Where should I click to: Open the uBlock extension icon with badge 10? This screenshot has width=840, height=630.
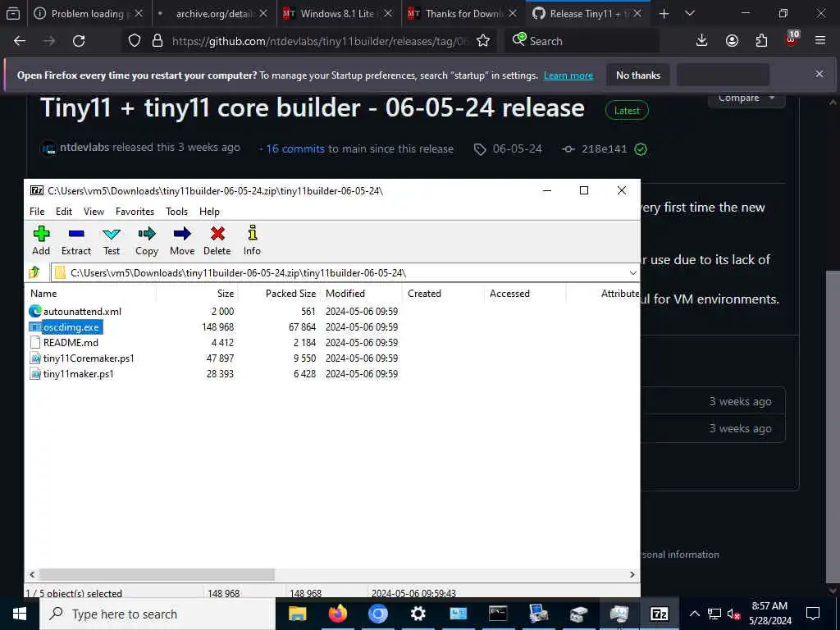pos(792,39)
